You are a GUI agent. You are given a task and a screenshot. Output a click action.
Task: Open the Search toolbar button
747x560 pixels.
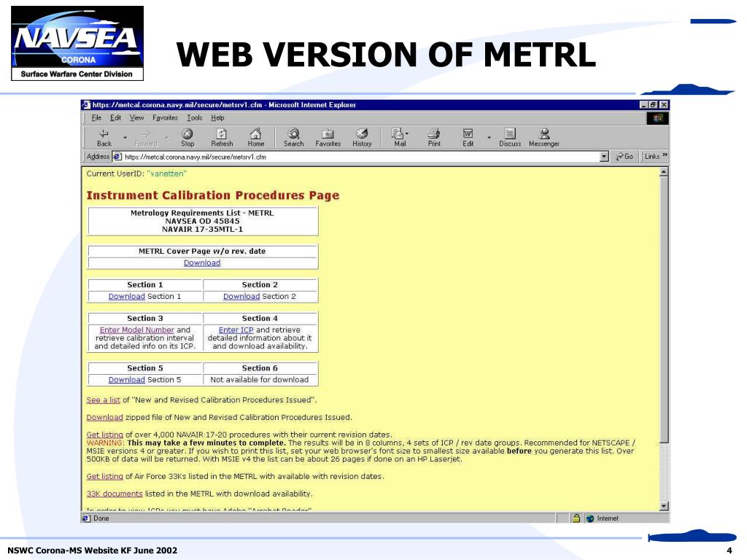293,138
